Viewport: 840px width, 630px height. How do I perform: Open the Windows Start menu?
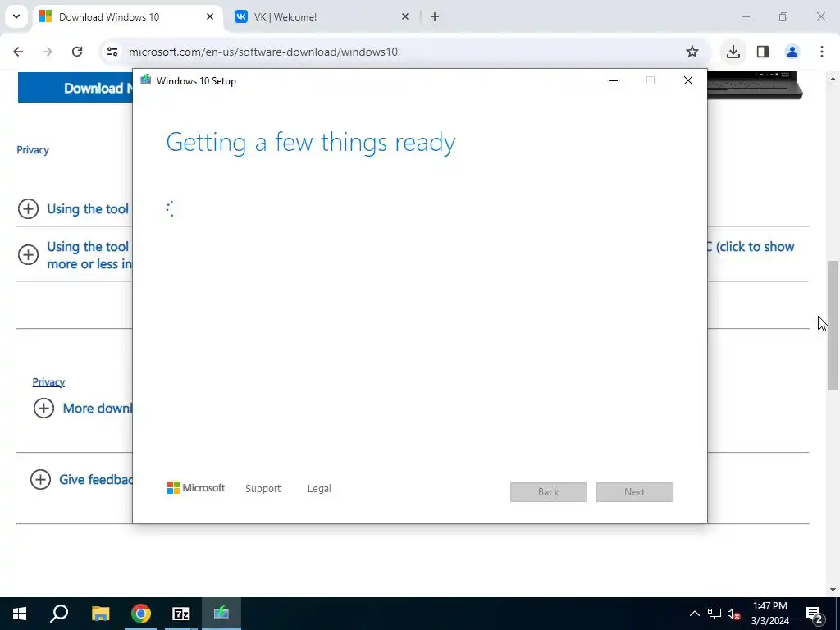pos(20,614)
